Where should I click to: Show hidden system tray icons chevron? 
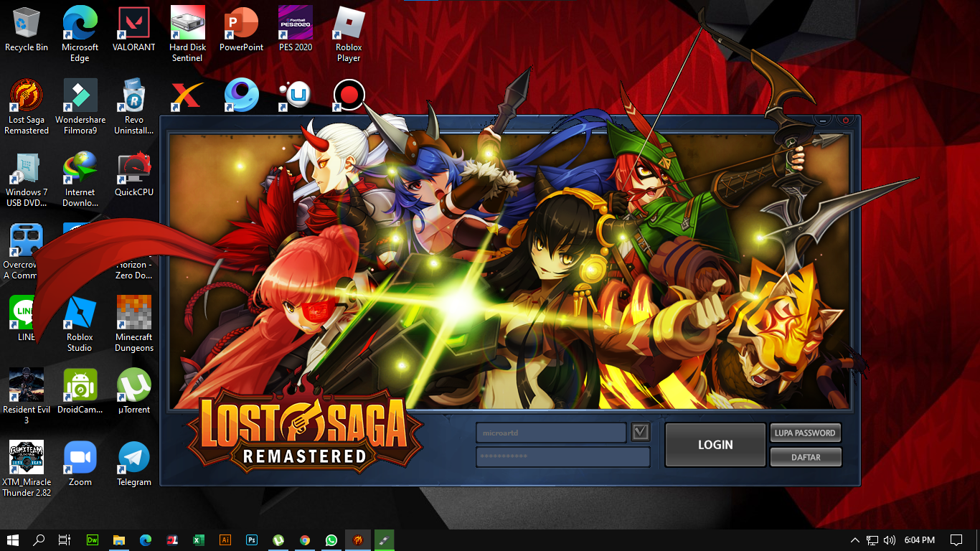pyautogui.click(x=854, y=540)
